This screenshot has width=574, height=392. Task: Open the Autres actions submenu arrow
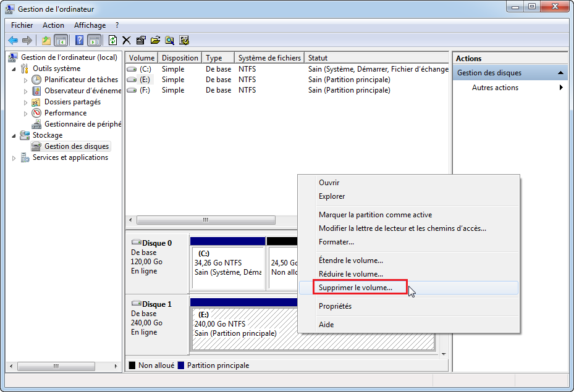pos(561,88)
